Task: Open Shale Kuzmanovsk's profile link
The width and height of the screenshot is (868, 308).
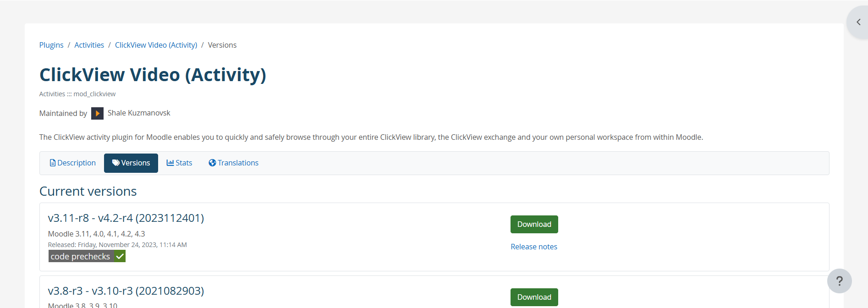Action: (x=139, y=113)
